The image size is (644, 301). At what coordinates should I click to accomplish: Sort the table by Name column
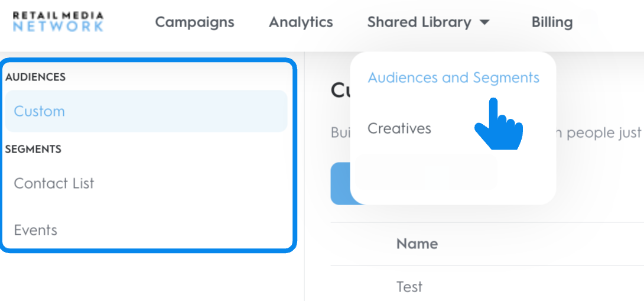pyautogui.click(x=417, y=244)
